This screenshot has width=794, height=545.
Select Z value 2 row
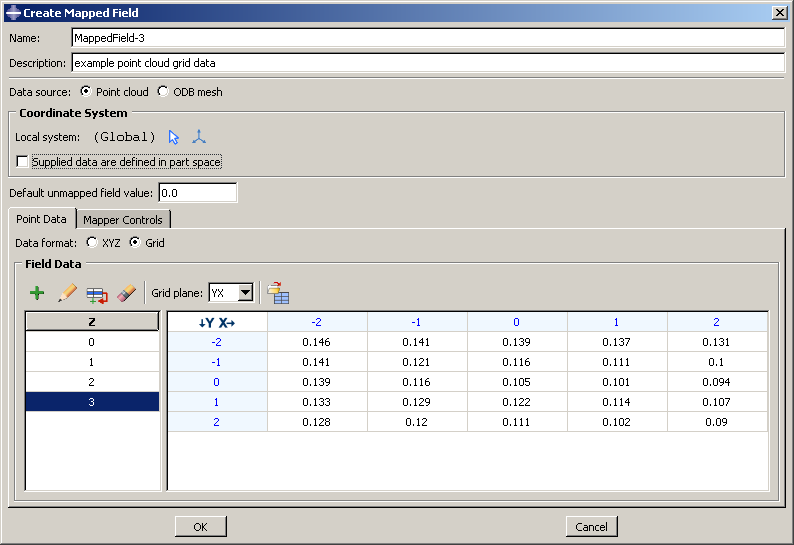(x=92, y=382)
